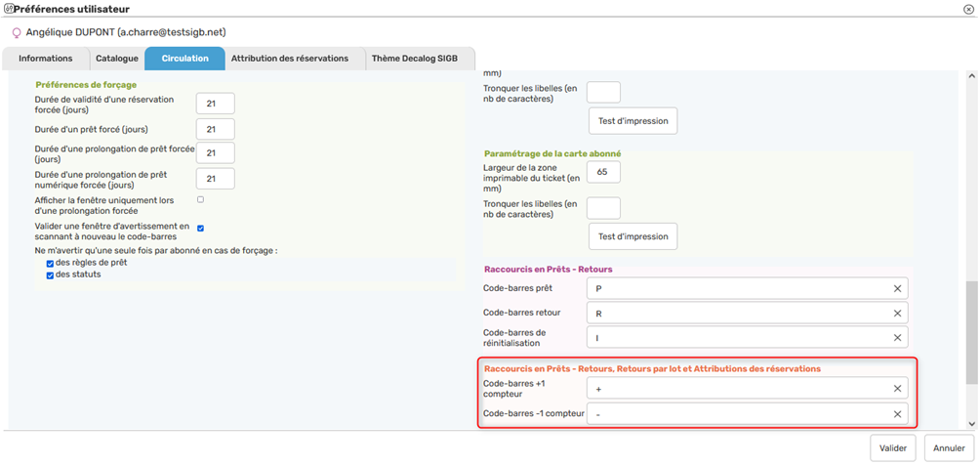
Task: Clear the Code-barres +1 compteur X icon
Action: point(897,389)
